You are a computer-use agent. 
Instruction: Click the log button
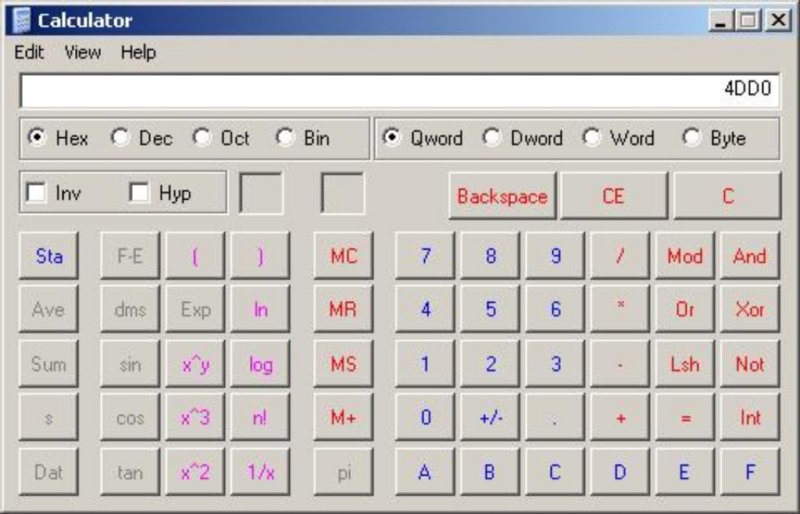[260, 364]
